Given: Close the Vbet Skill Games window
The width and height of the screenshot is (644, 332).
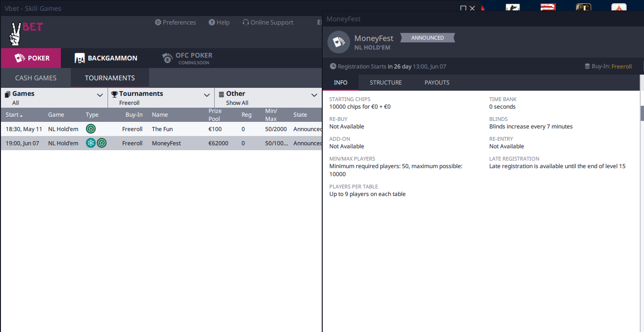Looking at the screenshot, I should click(472, 9).
